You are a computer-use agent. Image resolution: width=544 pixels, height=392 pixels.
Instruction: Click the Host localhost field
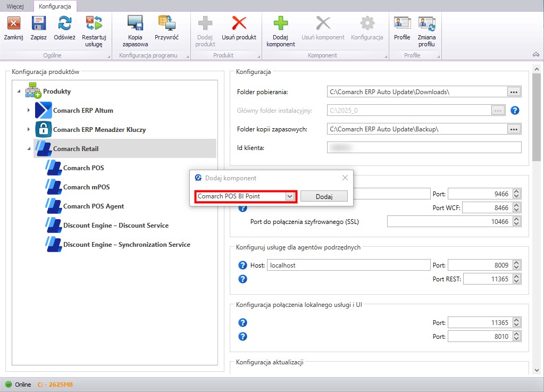(349, 265)
